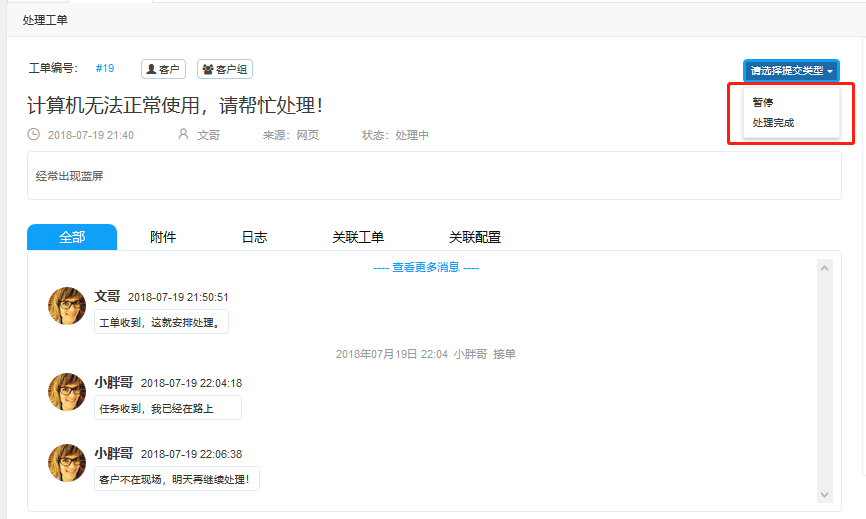Click the message bubble 客户不在现场，明天再继续处理！
Screen dimensions: 866x519
click(178, 479)
